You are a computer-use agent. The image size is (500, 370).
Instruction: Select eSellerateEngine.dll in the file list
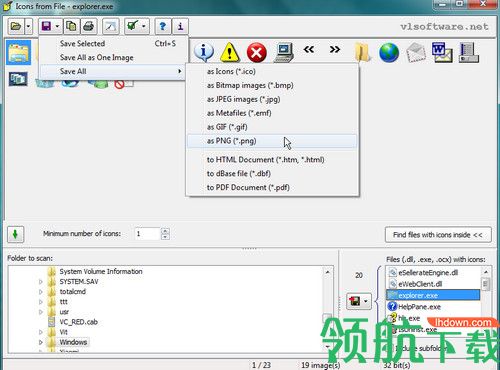point(428,273)
